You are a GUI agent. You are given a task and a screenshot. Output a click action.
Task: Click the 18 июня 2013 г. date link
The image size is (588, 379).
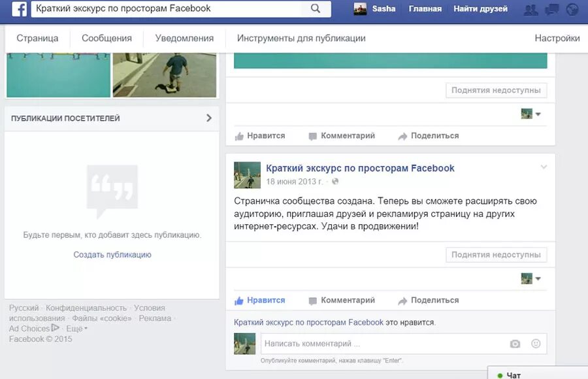click(x=295, y=182)
